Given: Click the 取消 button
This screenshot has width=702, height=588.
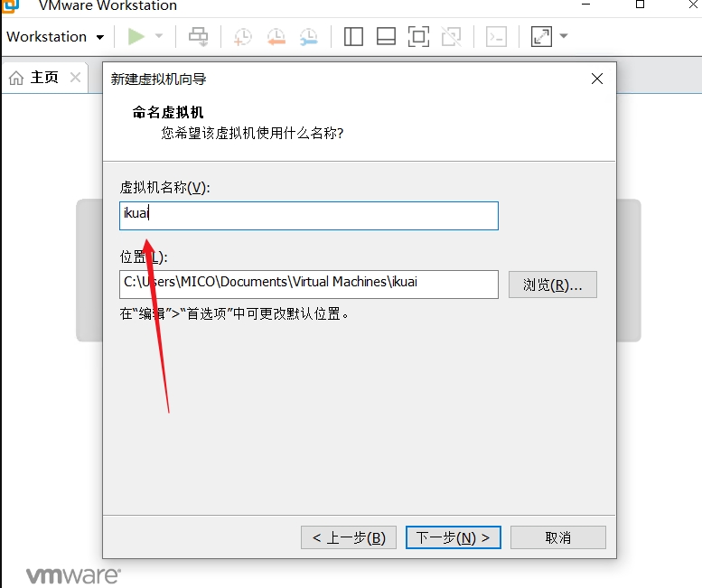Looking at the screenshot, I should (557, 537).
